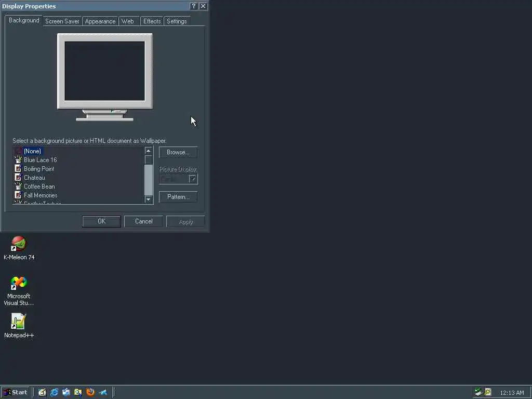Image resolution: width=532 pixels, height=399 pixels.
Task: Launch Firefox from quick launch bar
Action: (x=90, y=392)
